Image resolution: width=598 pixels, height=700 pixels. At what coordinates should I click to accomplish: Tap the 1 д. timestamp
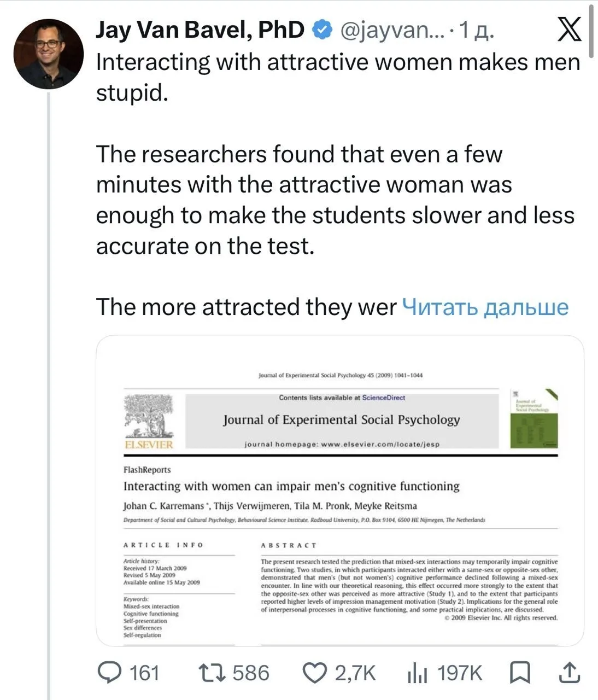[x=477, y=31]
